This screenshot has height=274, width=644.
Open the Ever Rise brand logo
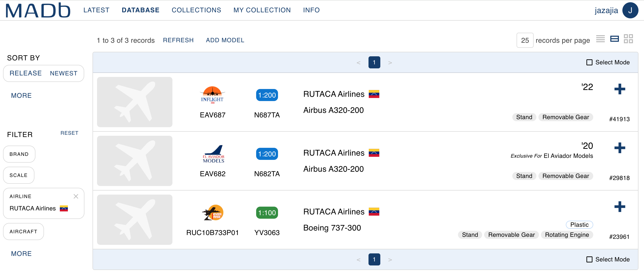213,213
